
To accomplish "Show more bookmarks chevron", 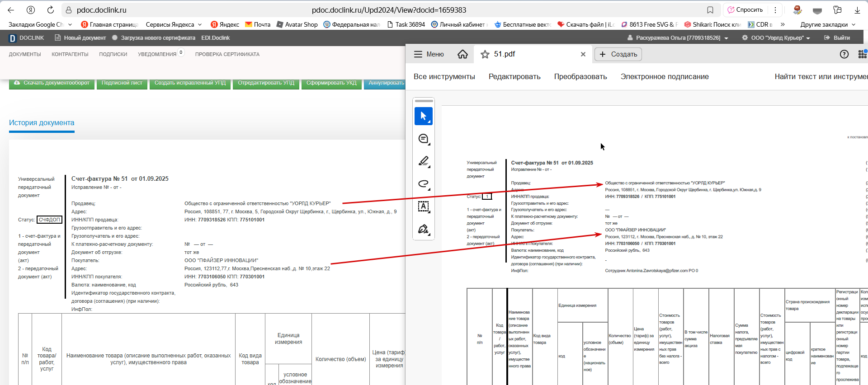I will coord(783,24).
